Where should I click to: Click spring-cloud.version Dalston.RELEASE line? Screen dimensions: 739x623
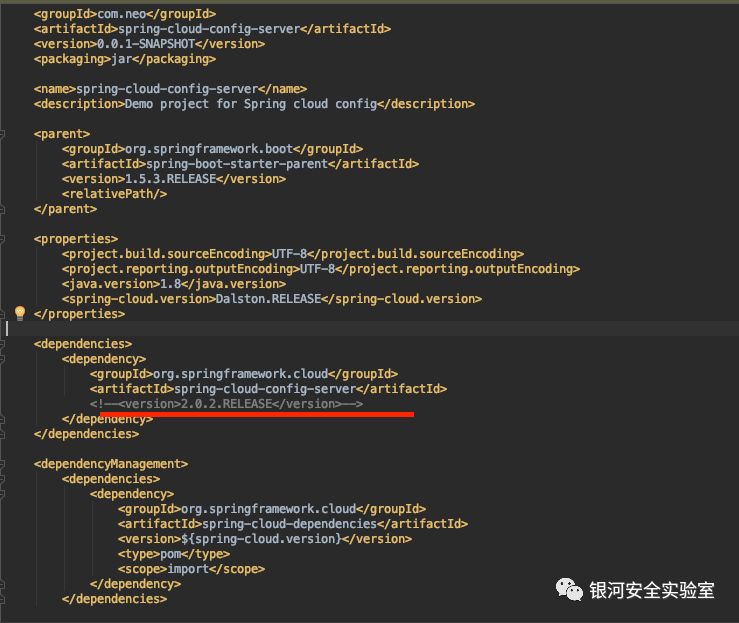point(271,299)
